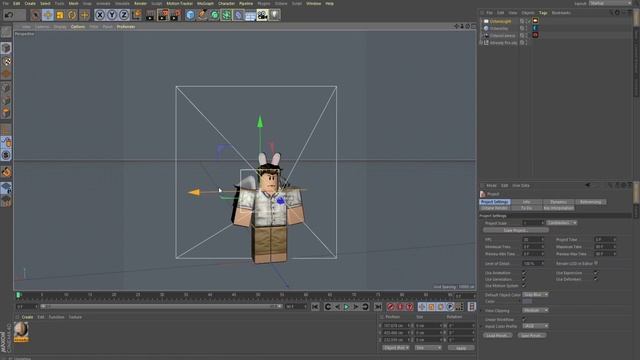This screenshot has height=360, width=640.
Task: Toggle the Use Generators checkbox
Action: 524,279
